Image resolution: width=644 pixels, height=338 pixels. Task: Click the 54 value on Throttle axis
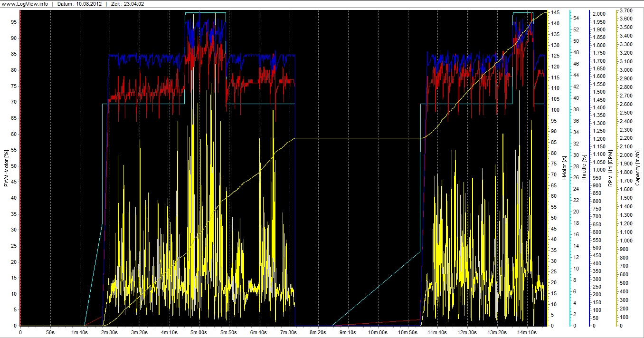click(x=575, y=18)
